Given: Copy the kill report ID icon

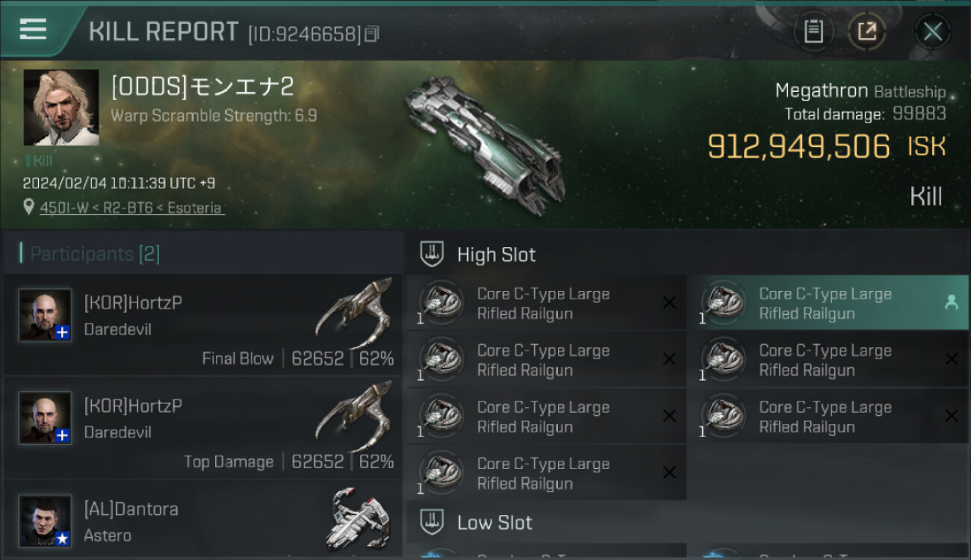Looking at the screenshot, I should tap(372, 34).
